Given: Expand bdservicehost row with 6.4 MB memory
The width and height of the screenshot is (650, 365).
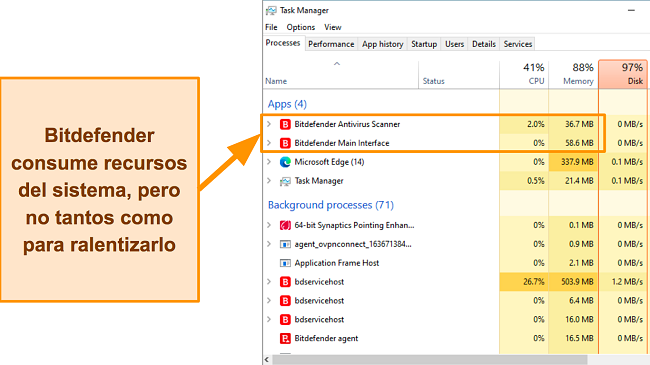Looking at the screenshot, I should point(269,301).
